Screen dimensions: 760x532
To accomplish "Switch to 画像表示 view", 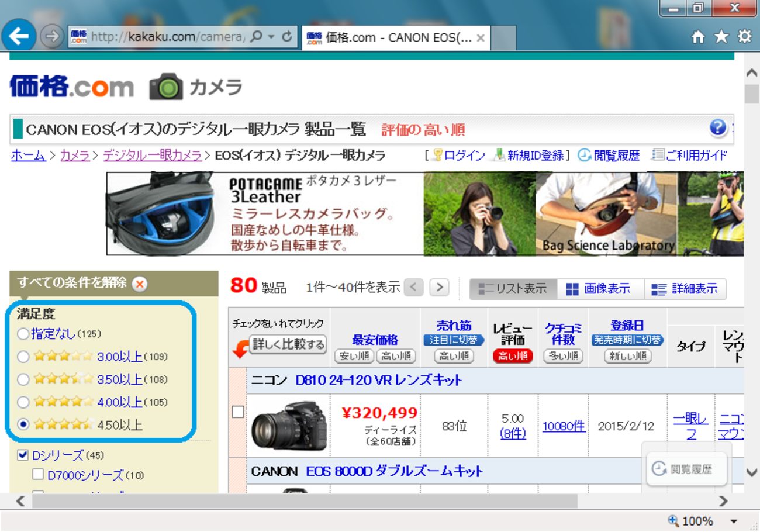I will pos(600,289).
